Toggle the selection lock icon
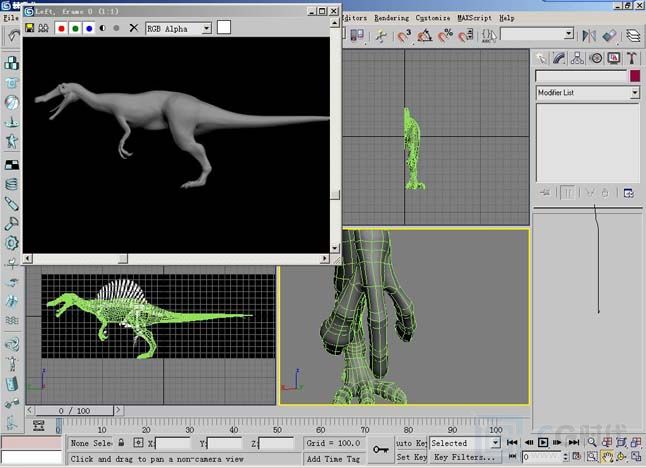646x468 pixels. [x=121, y=442]
